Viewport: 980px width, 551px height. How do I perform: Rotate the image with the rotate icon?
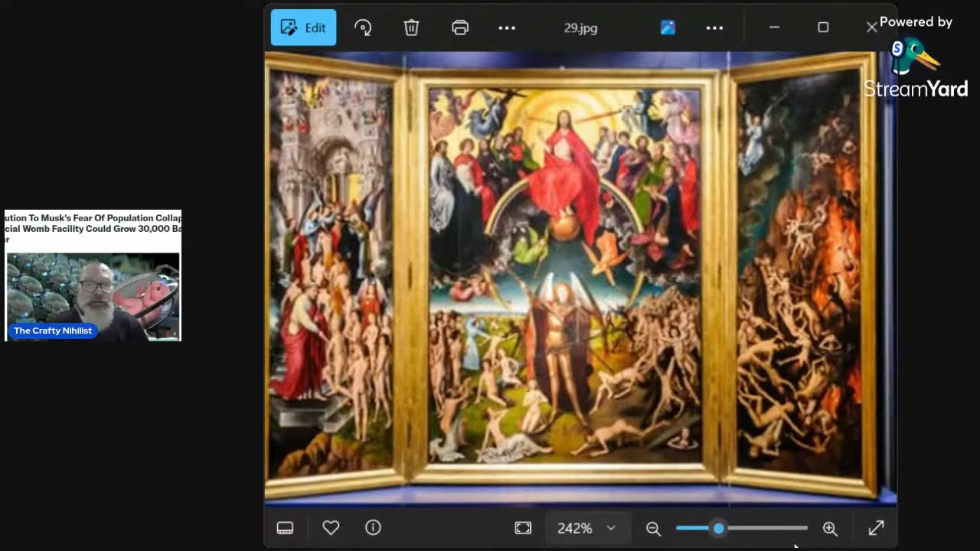coord(363,28)
